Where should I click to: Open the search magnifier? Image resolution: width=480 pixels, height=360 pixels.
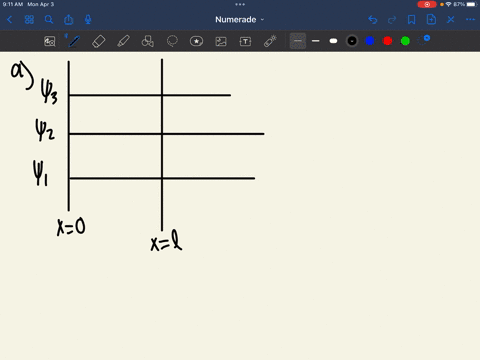click(49, 20)
